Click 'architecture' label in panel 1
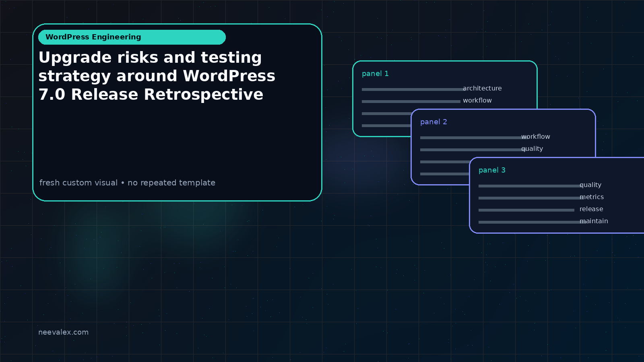Screen dimensions: 644x362 tap(482, 88)
